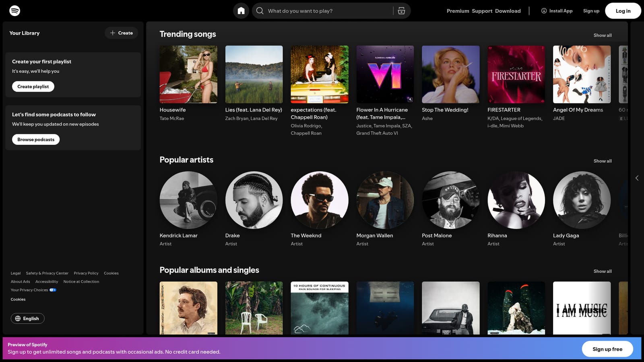The height and width of the screenshot is (362, 644).
Task: Open Flower In A Hurricane cover
Action: pyautogui.click(x=385, y=74)
